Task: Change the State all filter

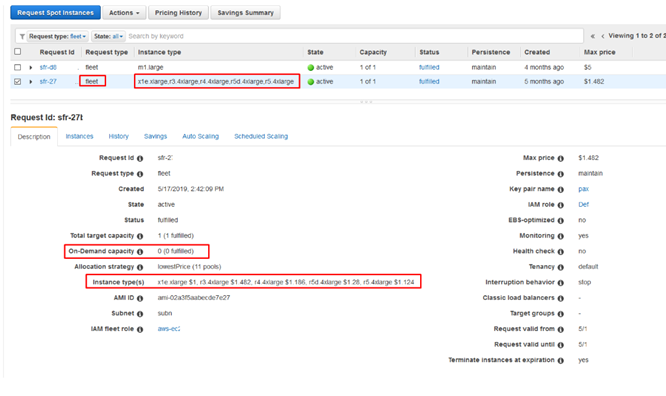Action: (108, 37)
